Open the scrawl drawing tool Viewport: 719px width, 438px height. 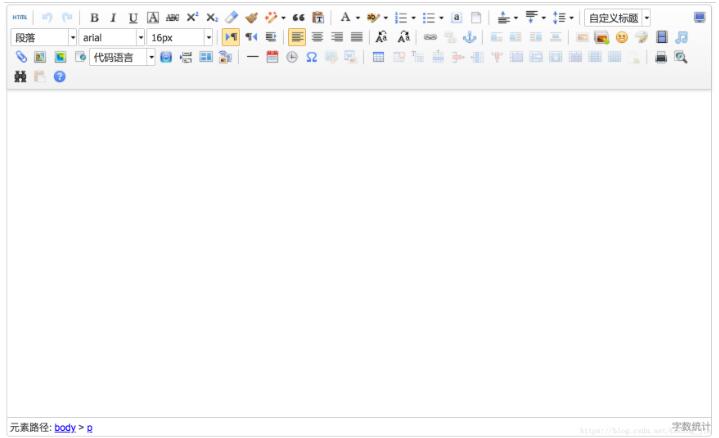click(x=642, y=37)
